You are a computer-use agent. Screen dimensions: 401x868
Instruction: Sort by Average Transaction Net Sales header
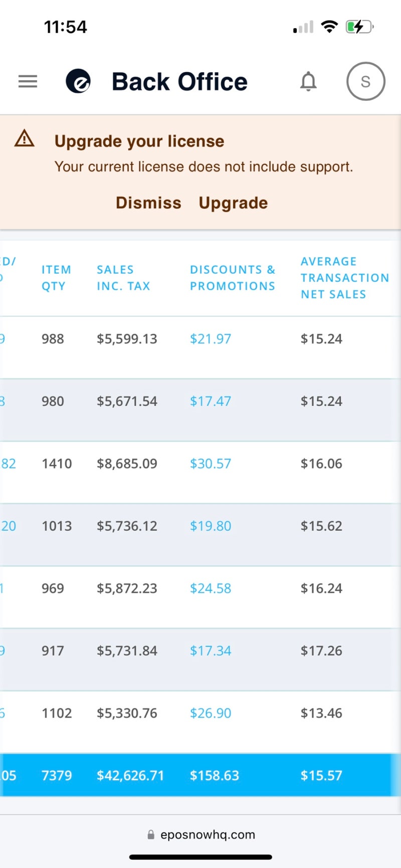click(344, 278)
